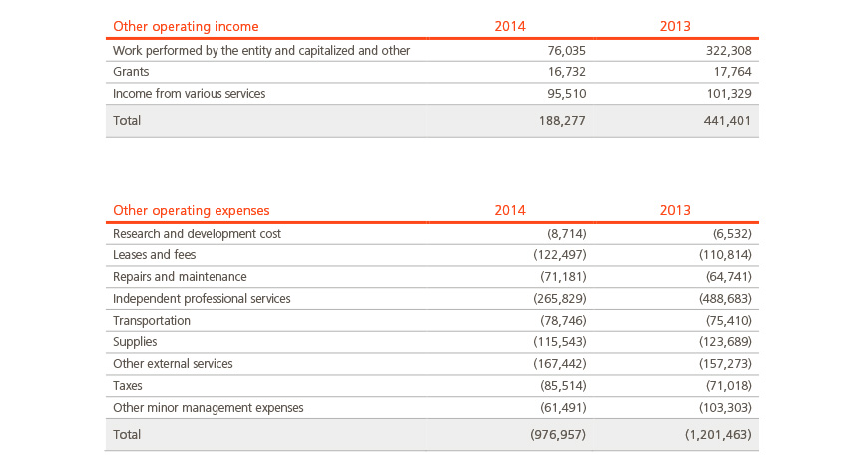The image size is (868, 458).
Task: Select the 'Other operating expenses' table heading
Action: pyautogui.click(x=191, y=210)
